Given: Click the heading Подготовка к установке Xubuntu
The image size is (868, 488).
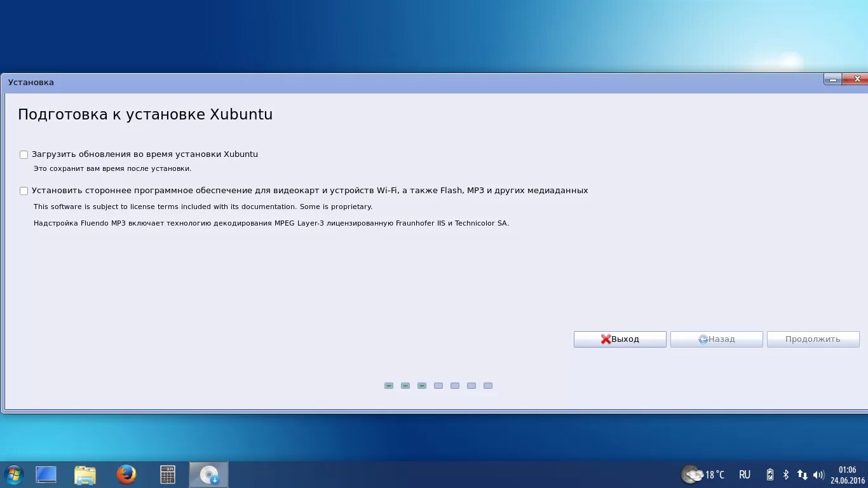Looking at the screenshot, I should coord(145,114).
